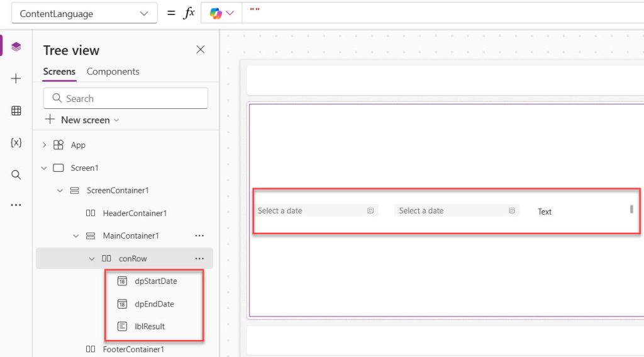Click the New screen button
Screen dimensions: 644x357
tap(82, 120)
